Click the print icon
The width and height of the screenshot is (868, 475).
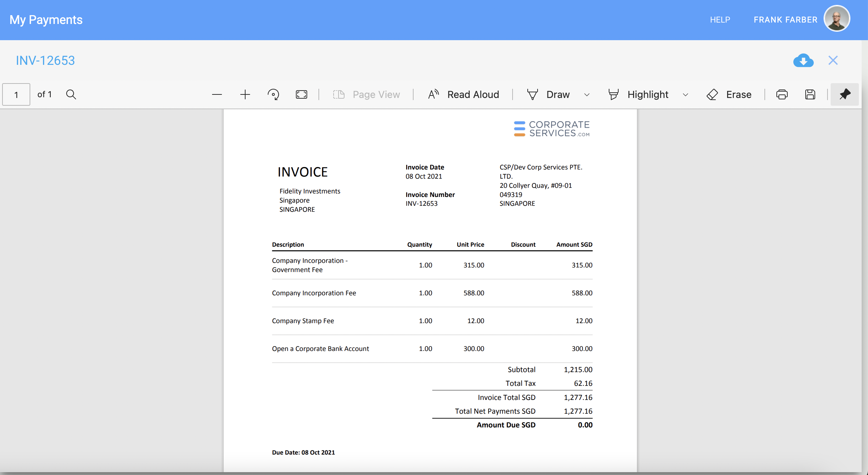pyautogui.click(x=781, y=94)
